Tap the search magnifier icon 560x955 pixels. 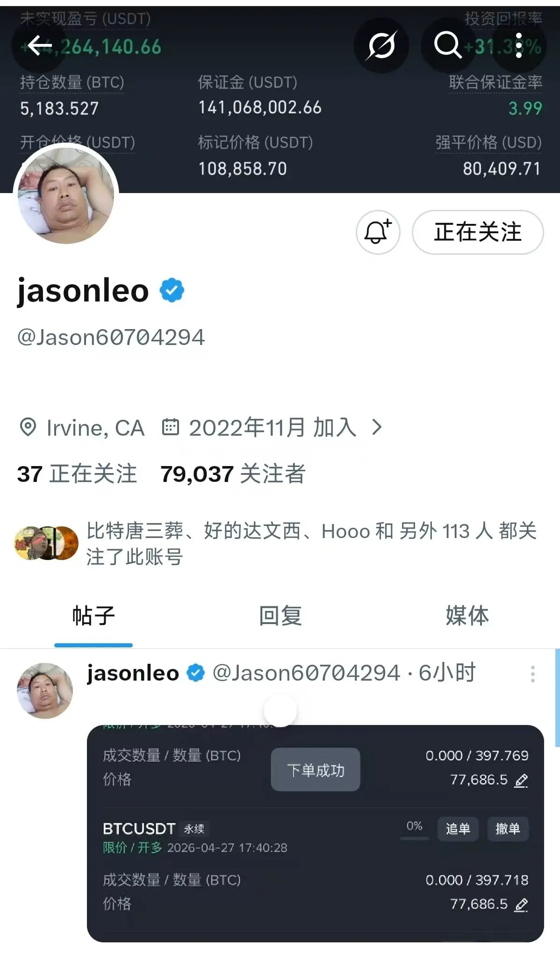point(447,45)
